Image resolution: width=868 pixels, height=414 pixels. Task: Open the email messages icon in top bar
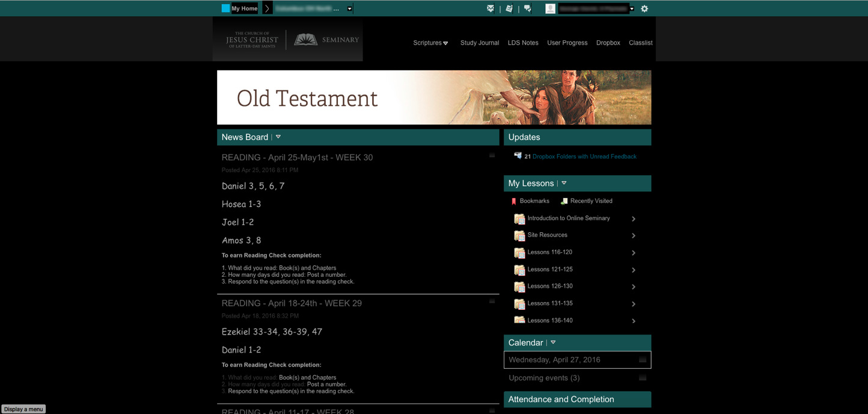pyautogui.click(x=491, y=8)
